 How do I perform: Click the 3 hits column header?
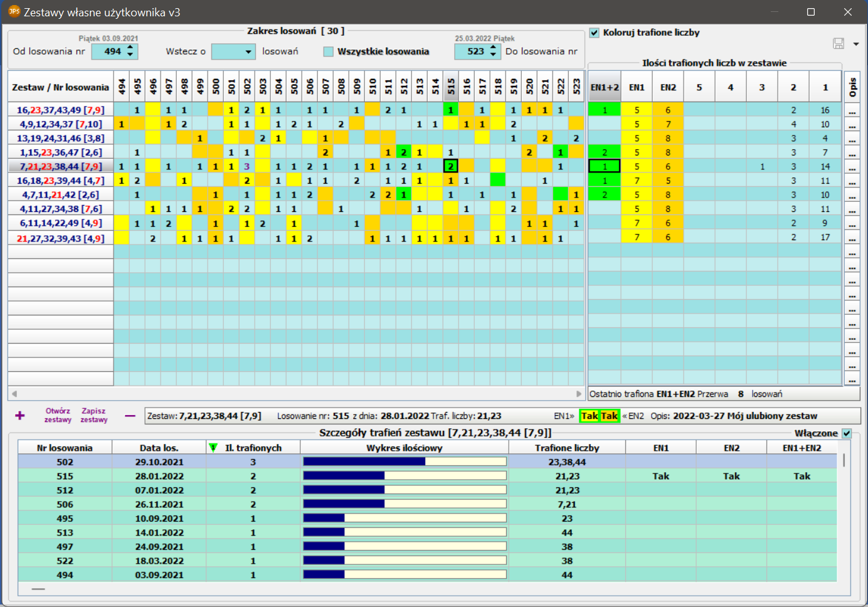tap(762, 87)
